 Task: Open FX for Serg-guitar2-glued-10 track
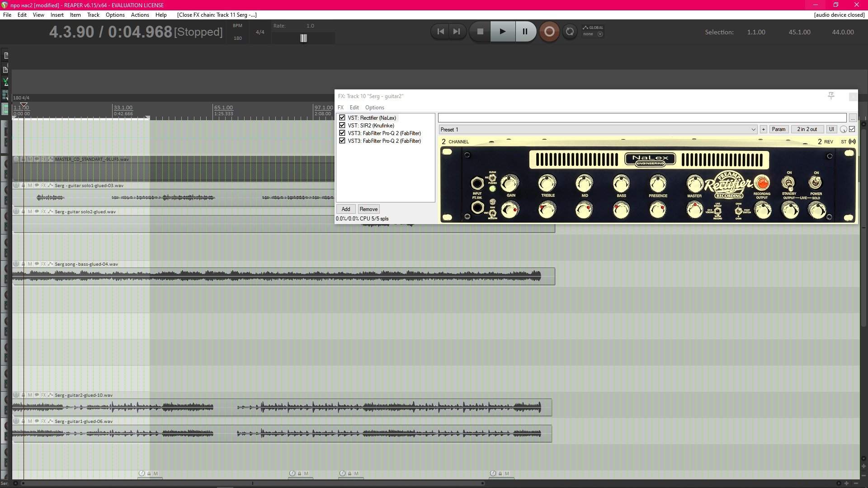[43, 395]
